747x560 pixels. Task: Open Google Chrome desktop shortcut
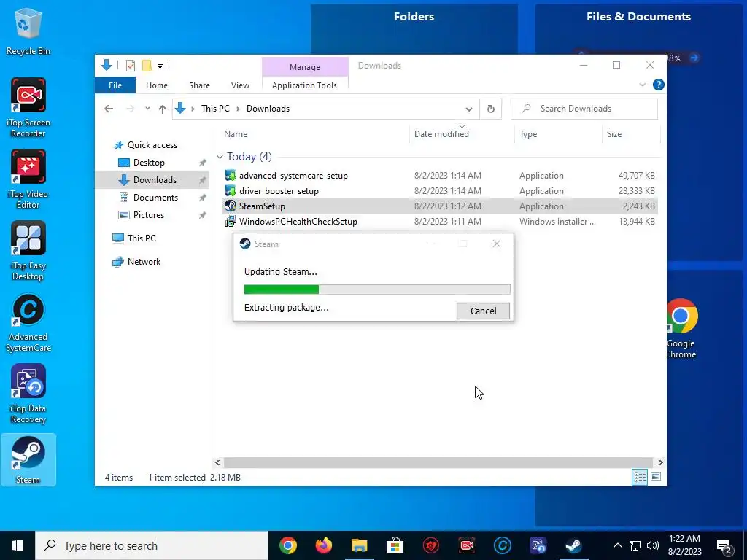681,329
